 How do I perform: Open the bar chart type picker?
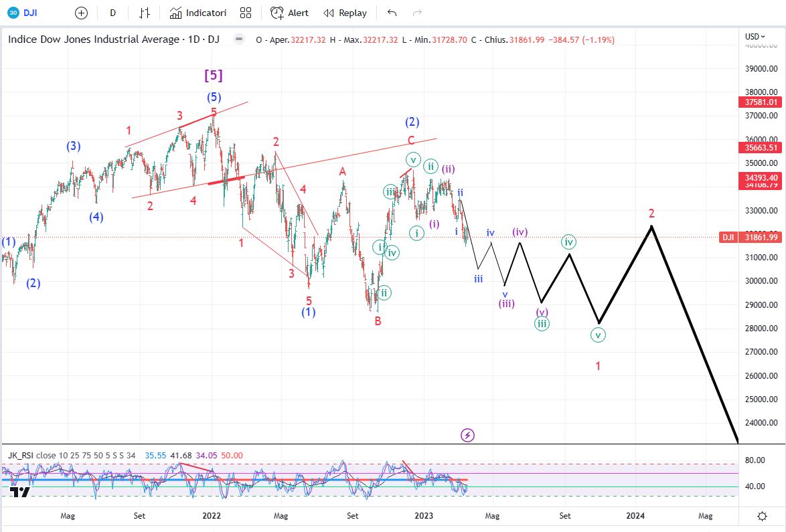click(x=145, y=13)
